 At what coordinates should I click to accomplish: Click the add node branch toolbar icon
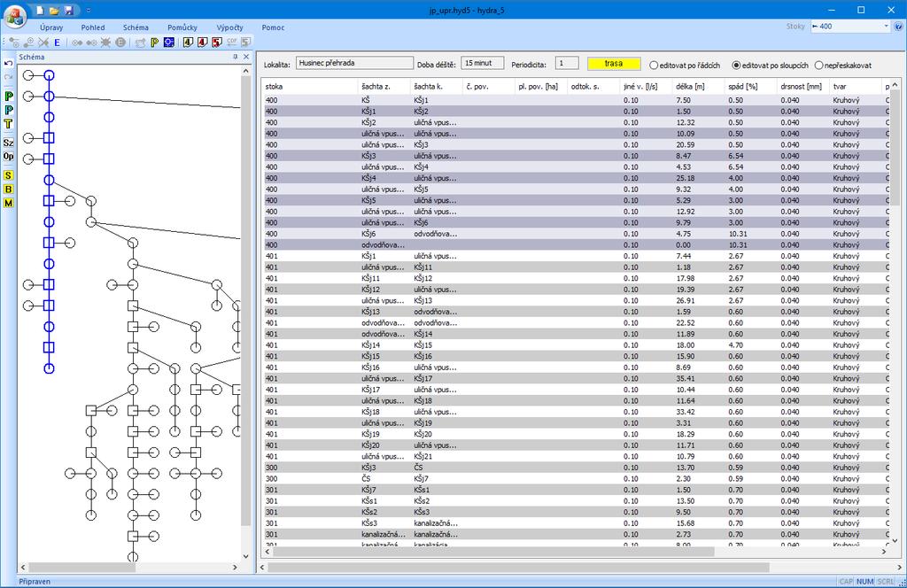[x=14, y=43]
